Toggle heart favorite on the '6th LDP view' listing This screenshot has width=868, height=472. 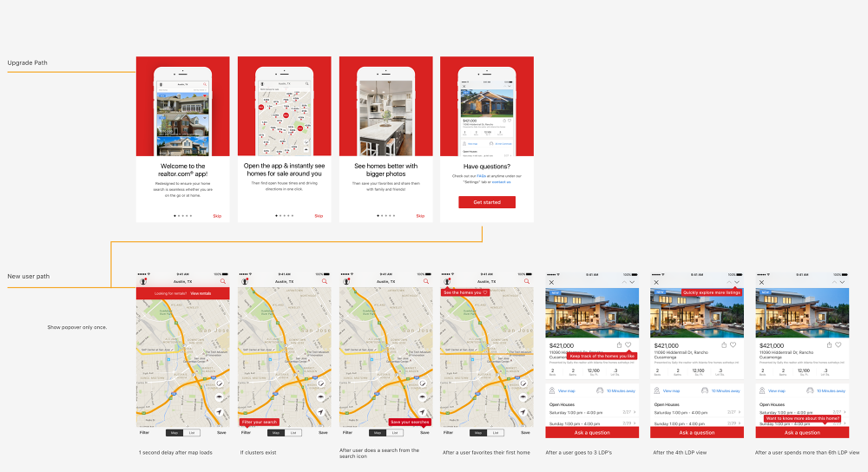coord(838,344)
